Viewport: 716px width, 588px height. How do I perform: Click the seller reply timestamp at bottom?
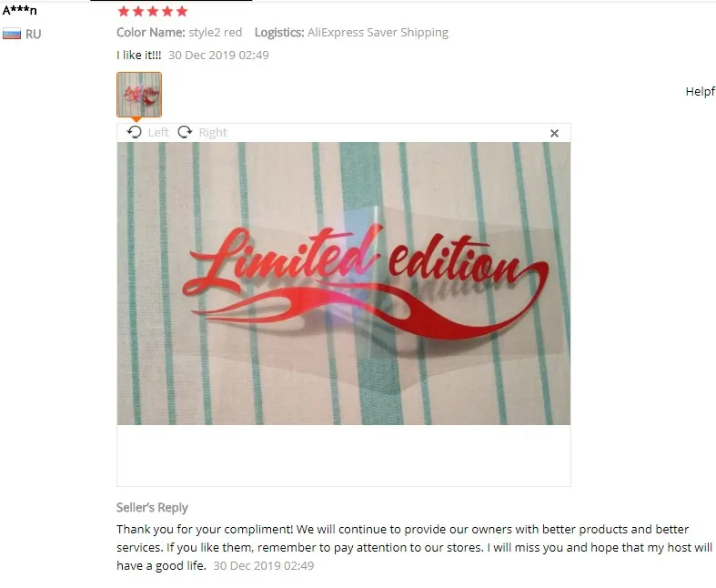(264, 565)
